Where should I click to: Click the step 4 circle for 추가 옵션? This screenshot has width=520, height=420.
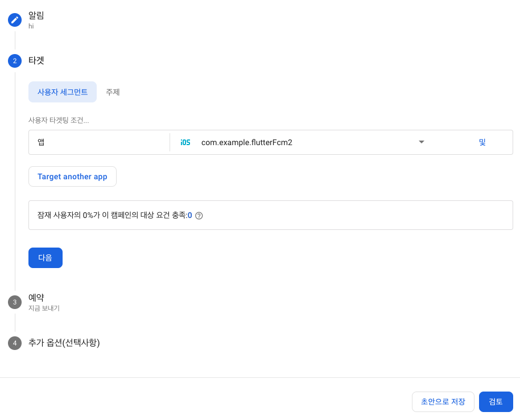tap(15, 343)
